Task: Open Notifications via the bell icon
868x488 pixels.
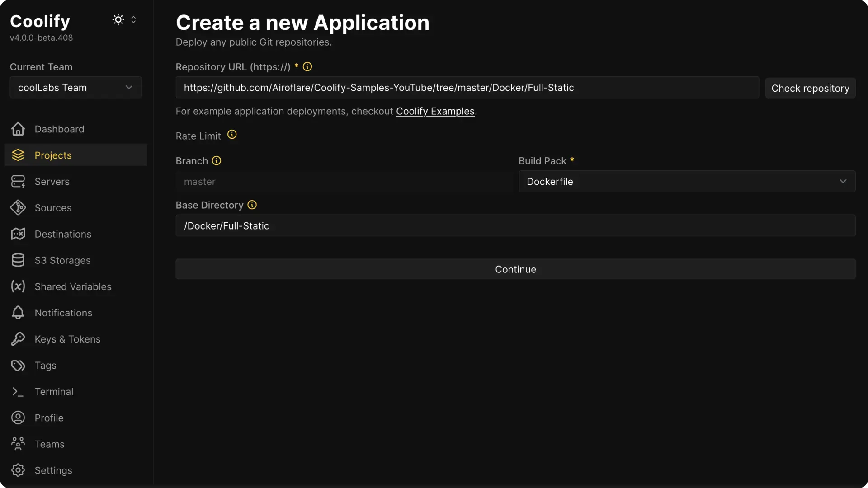Action: coord(18,313)
